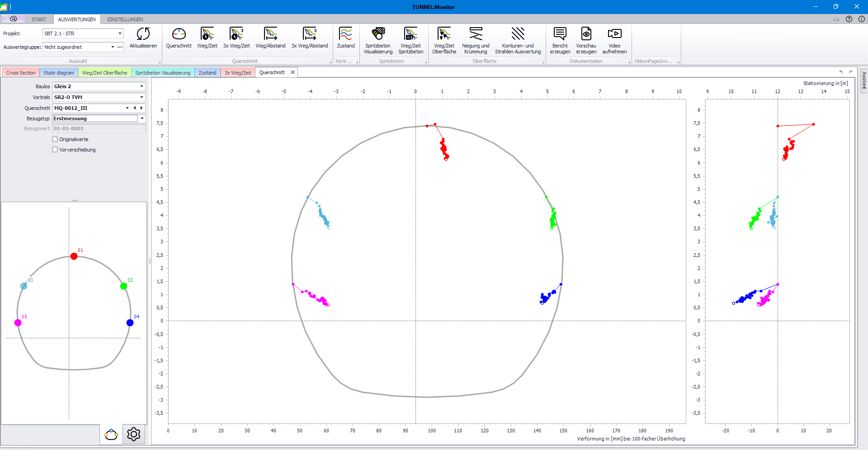The width and height of the screenshot is (868, 450).
Task: Select measuring point 01 red marker
Action: (74, 256)
